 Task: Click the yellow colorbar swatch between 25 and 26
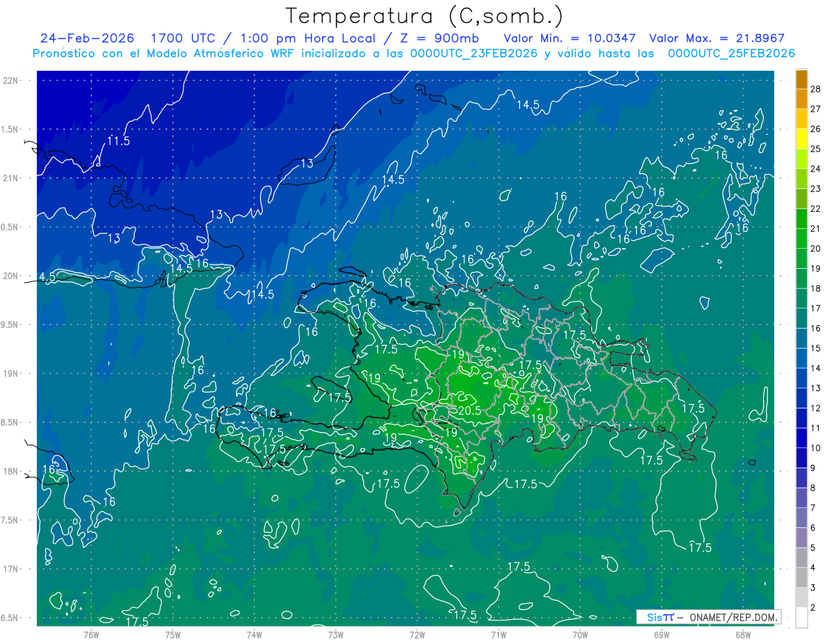click(x=801, y=138)
